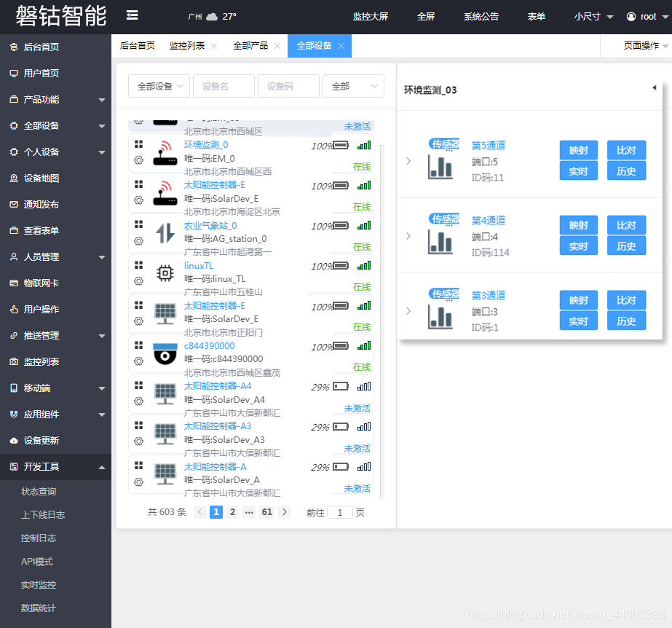Open the 全部 status dropdown

[353, 86]
